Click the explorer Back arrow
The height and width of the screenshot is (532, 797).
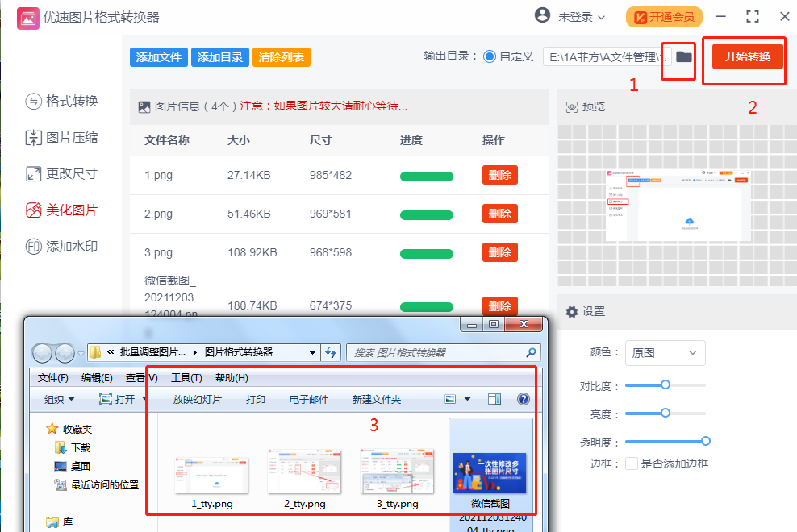tap(43, 352)
